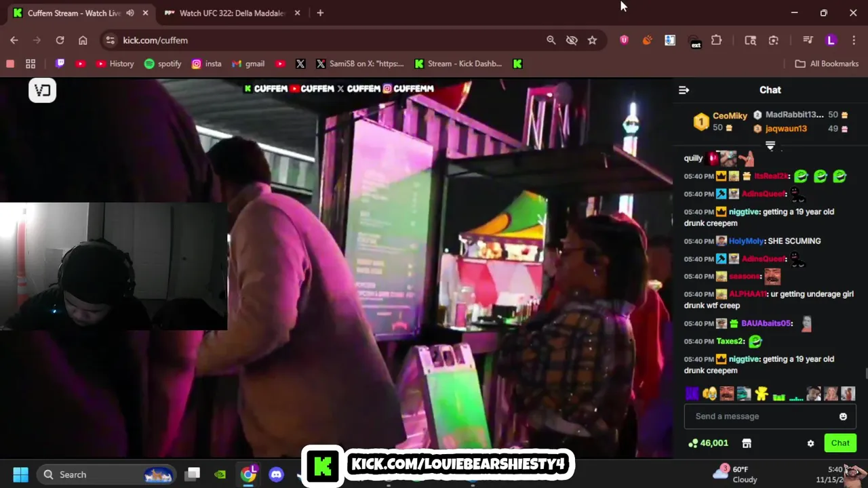
Task: Open the insta bookmark
Action: point(207,64)
